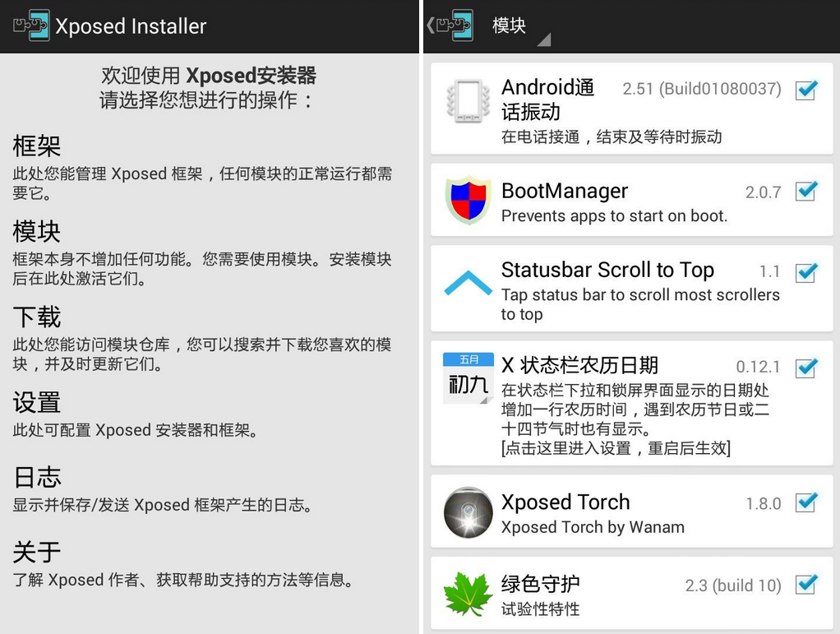Open the 框架 section
Screen dimensions: 840x634
202,167
